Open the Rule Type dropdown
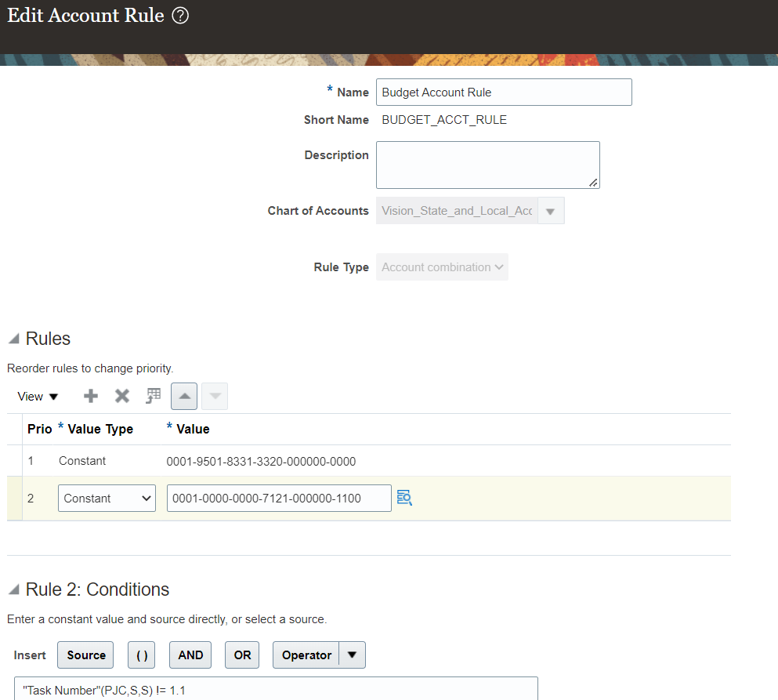778x700 pixels. [442, 267]
